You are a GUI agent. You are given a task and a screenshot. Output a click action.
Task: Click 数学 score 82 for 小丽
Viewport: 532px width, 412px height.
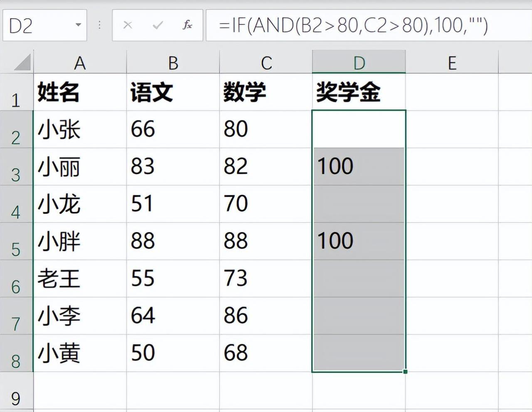point(266,167)
